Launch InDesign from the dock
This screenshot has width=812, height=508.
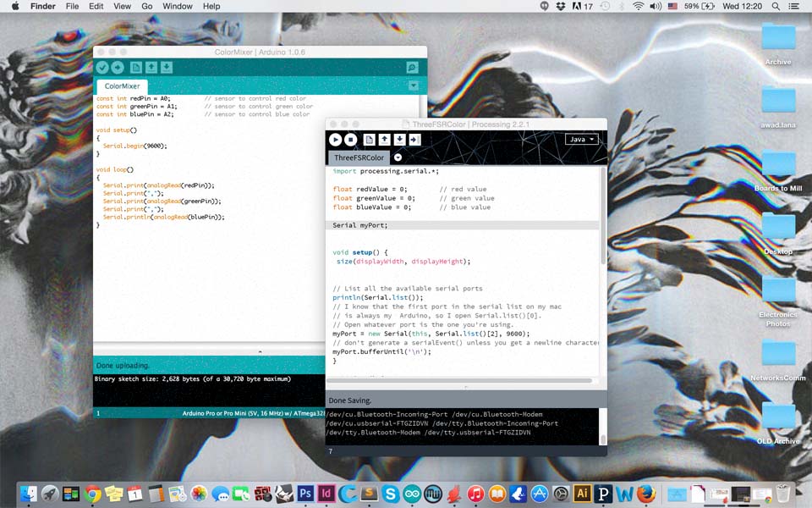(326, 494)
